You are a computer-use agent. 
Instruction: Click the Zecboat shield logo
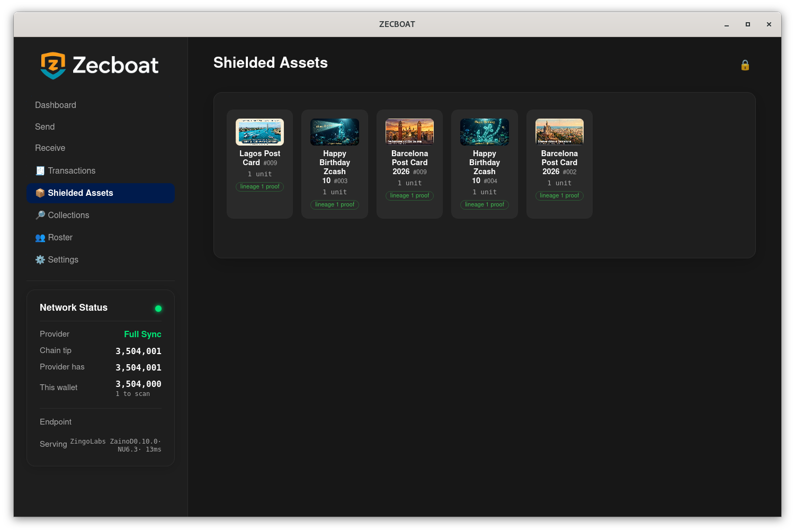point(53,66)
